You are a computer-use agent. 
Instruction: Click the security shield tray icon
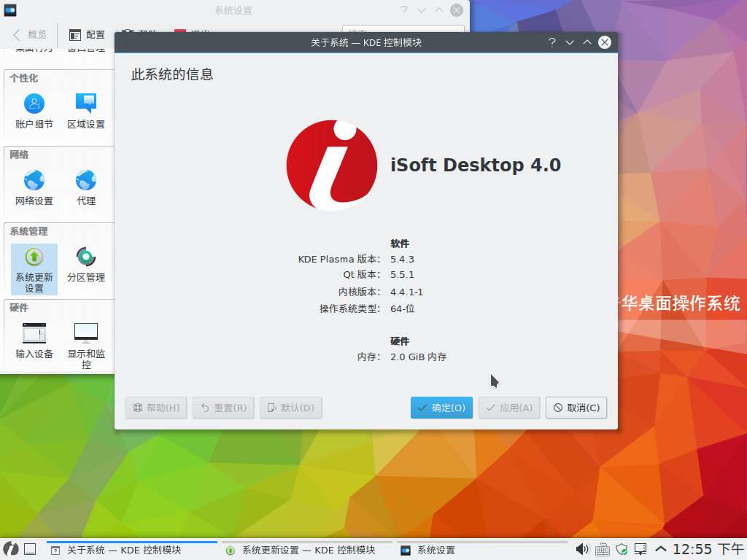coord(622,550)
